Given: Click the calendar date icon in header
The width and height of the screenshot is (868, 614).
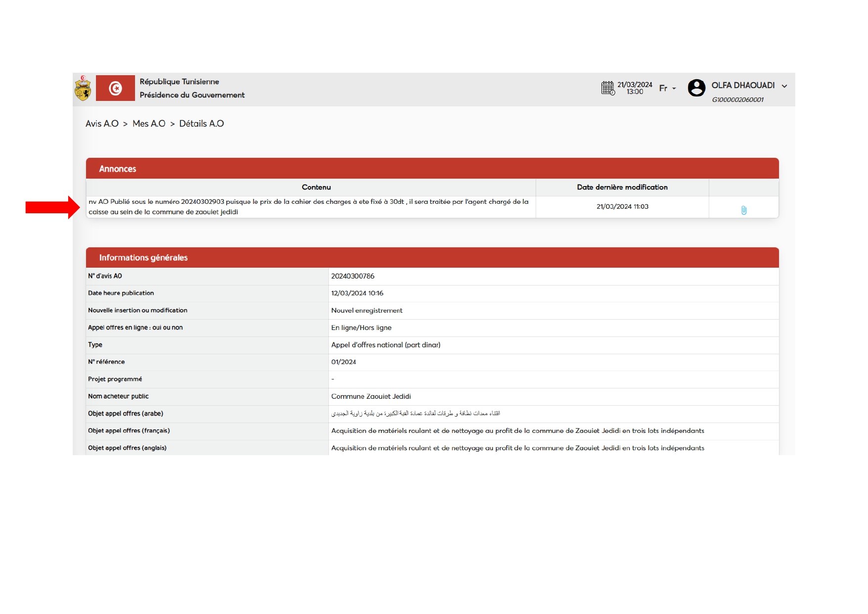Looking at the screenshot, I should coord(608,88).
